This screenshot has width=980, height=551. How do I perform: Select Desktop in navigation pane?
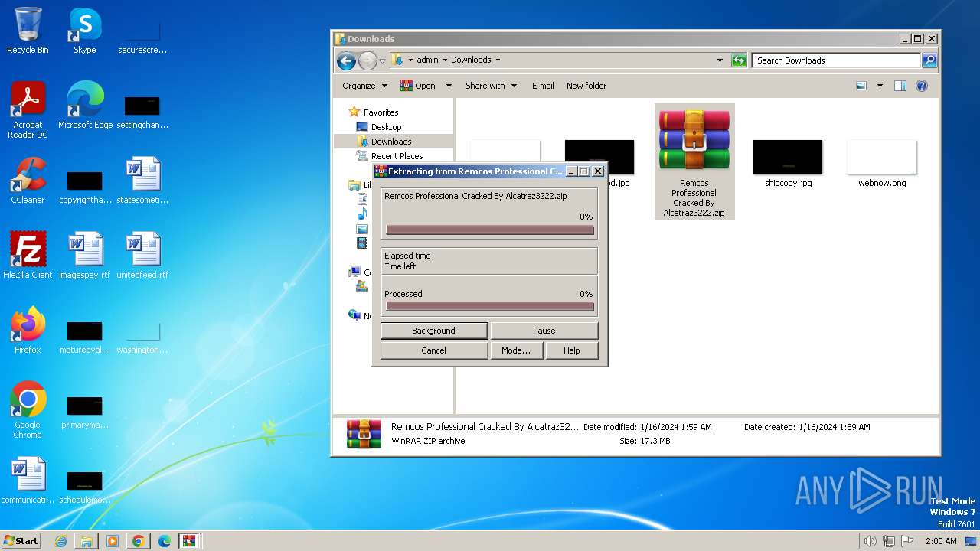pos(386,127)
